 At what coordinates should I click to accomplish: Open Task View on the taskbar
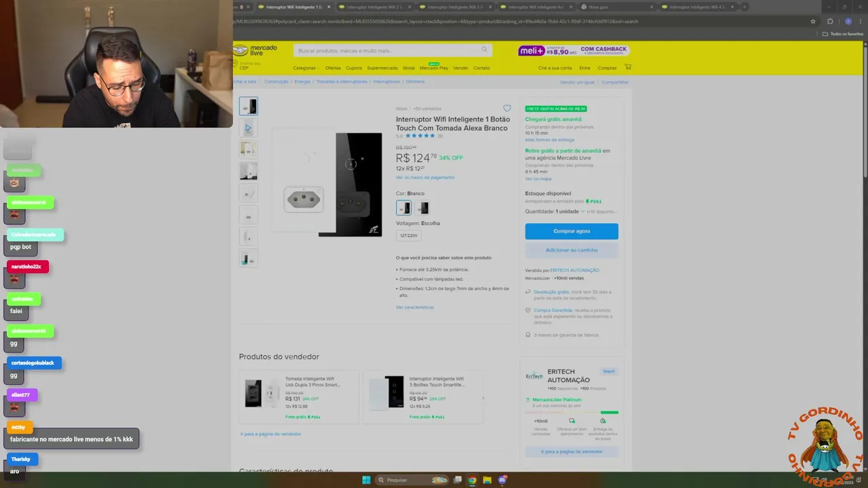pos(458,480)
